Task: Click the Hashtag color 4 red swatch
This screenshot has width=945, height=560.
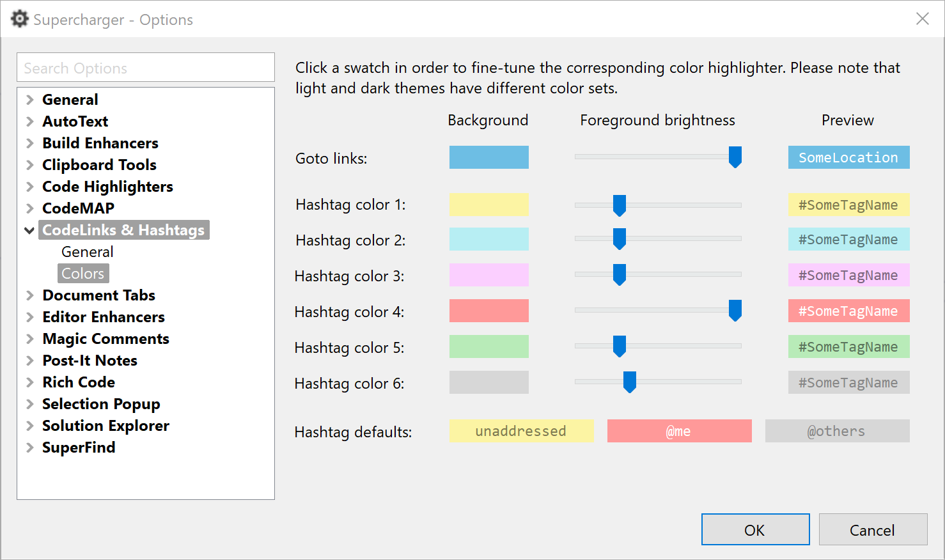Action: [x=489, y=311]
